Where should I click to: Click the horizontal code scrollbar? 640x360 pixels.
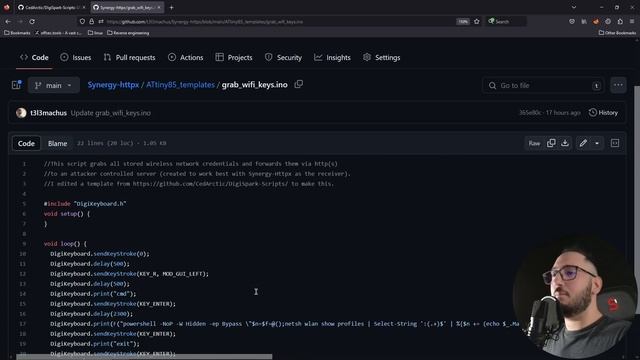144,357
